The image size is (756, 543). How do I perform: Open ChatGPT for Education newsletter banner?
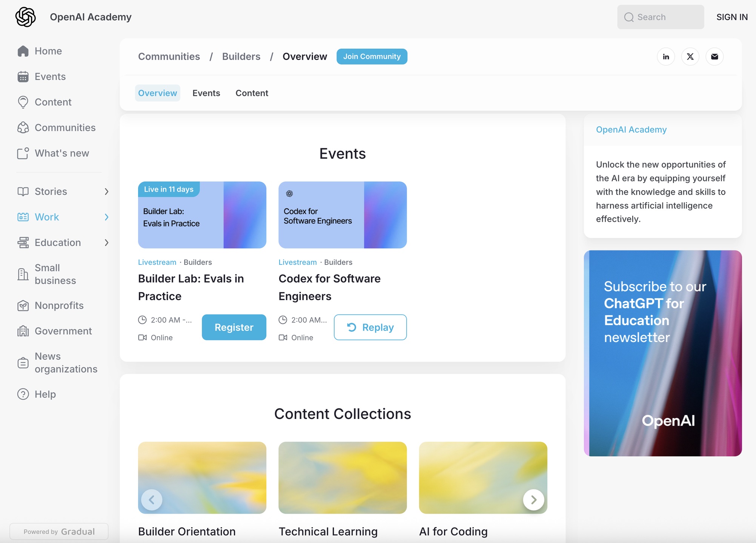pos(663,353)
